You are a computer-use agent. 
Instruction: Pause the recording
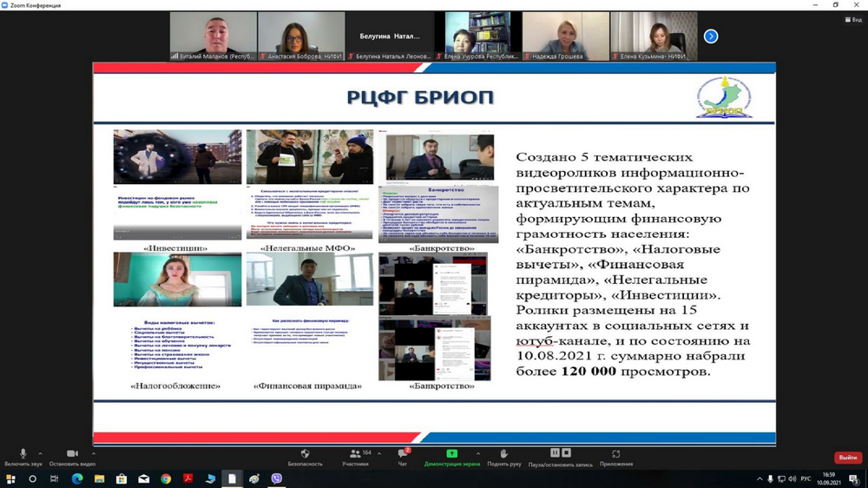point(555,453)
